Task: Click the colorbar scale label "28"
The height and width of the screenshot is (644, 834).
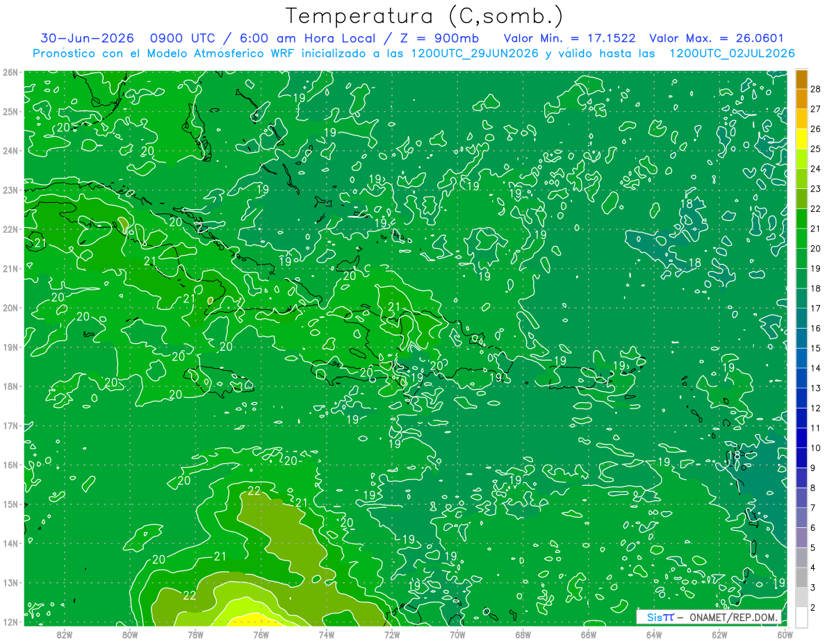Action: [x=816, y=89]
